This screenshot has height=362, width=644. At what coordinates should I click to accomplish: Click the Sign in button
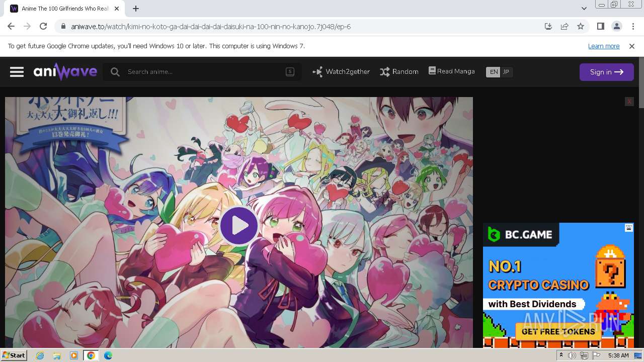pyautogui.click(x=606, y=72)
